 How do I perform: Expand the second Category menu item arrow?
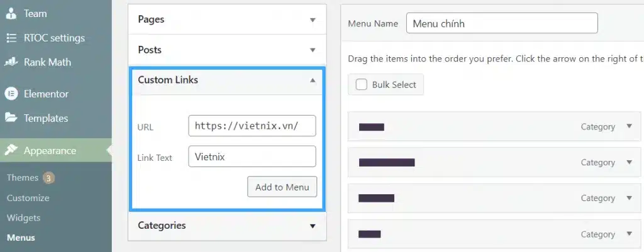[x=629, y=162]
